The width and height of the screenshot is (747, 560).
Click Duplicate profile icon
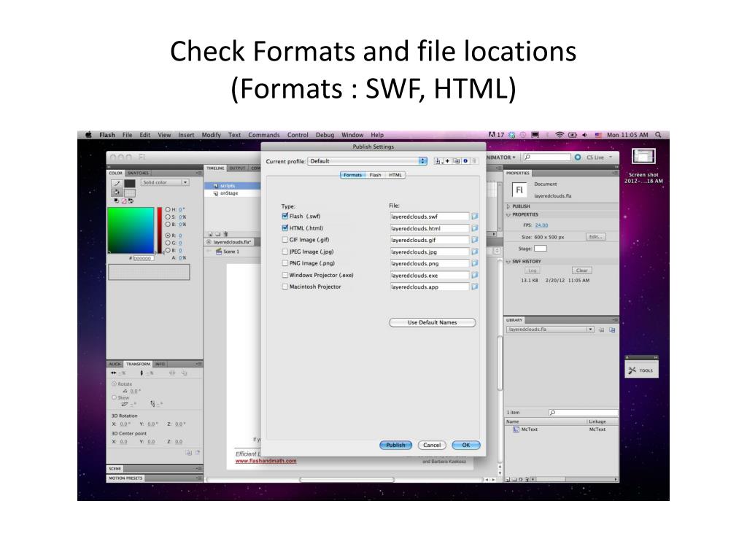457,161
